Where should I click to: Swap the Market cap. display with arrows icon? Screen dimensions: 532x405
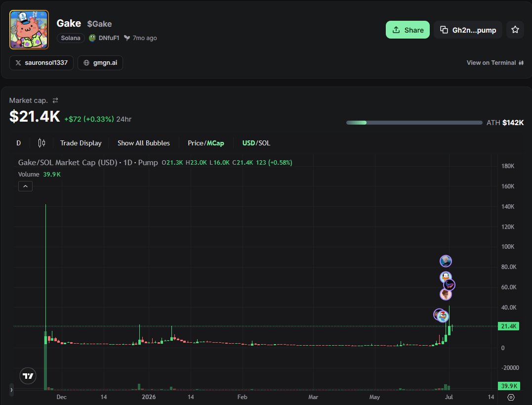55,100
